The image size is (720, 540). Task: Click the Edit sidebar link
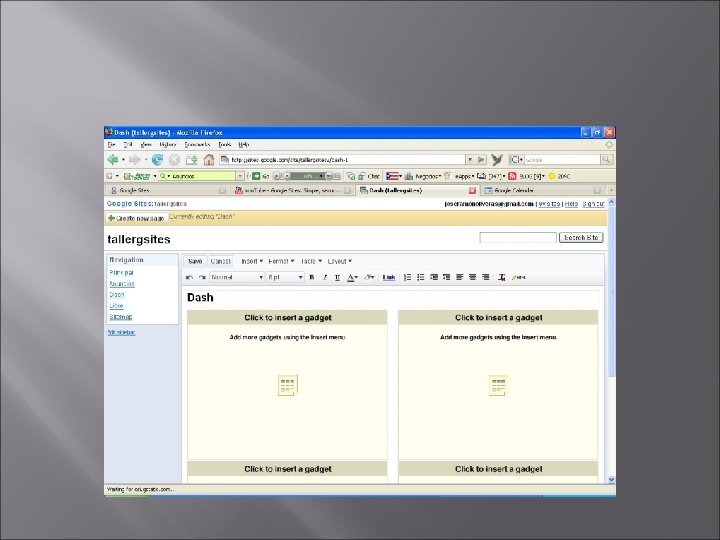[x=121, y=332]
